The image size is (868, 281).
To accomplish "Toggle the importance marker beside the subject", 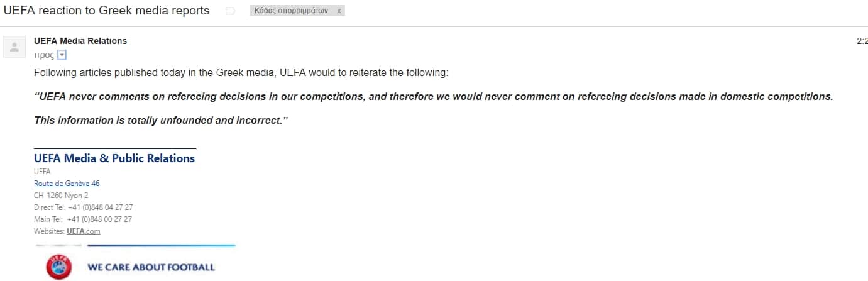I will click(x=230, y=11).
